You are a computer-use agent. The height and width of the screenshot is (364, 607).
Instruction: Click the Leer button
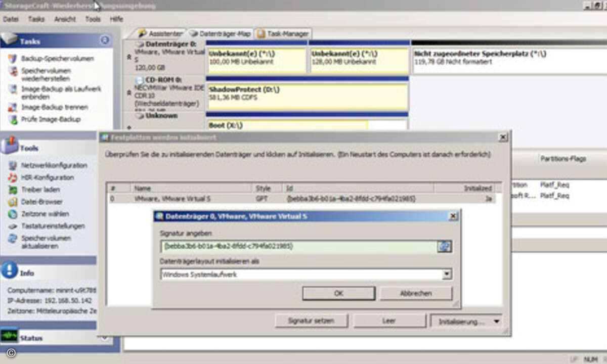[x=389, y=321]
